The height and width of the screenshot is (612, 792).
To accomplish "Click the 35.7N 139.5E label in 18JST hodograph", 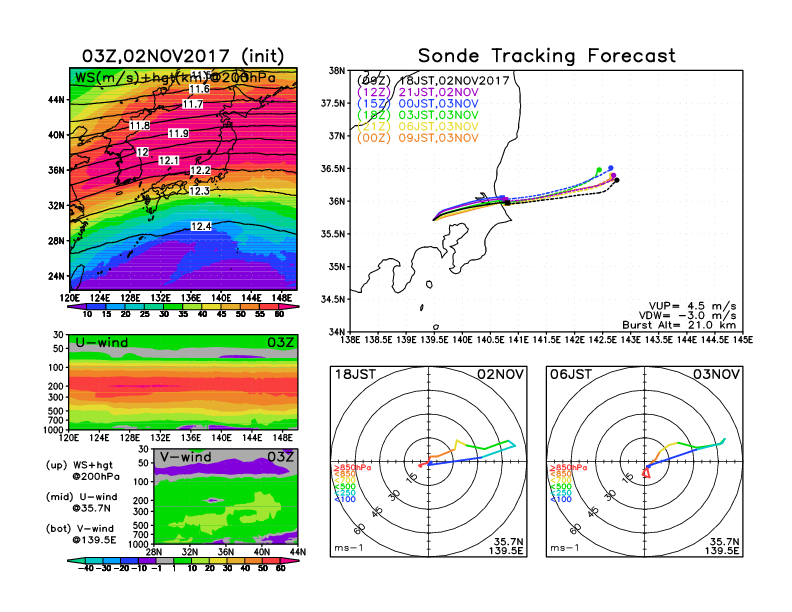I will point(506,546).
